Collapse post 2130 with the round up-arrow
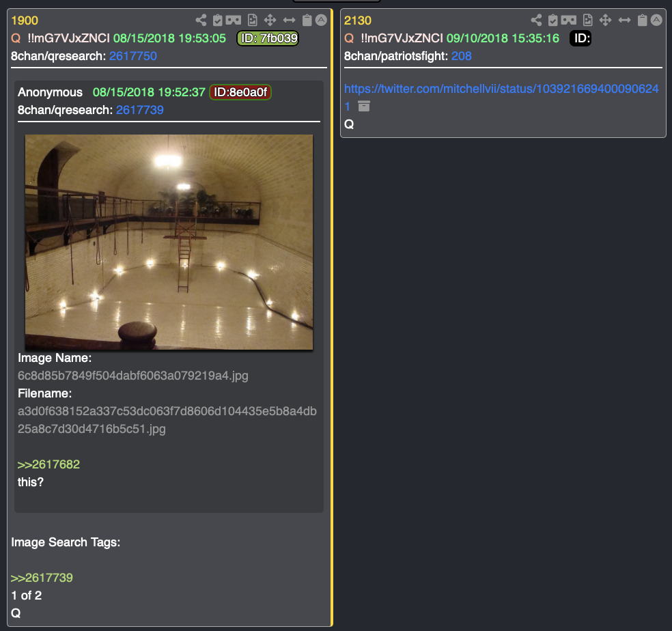The width and height of the screenshot is (672, 631). point(656,20)
